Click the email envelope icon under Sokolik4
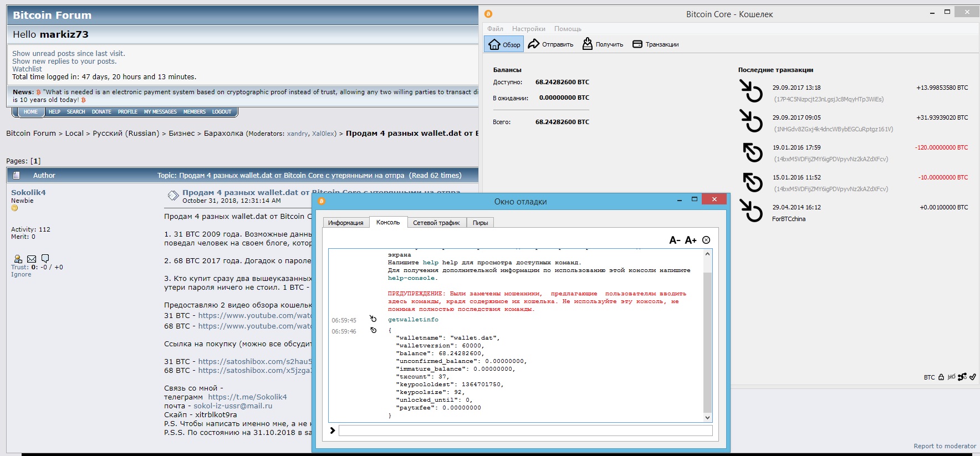980x456 pixels. [32, 259]
